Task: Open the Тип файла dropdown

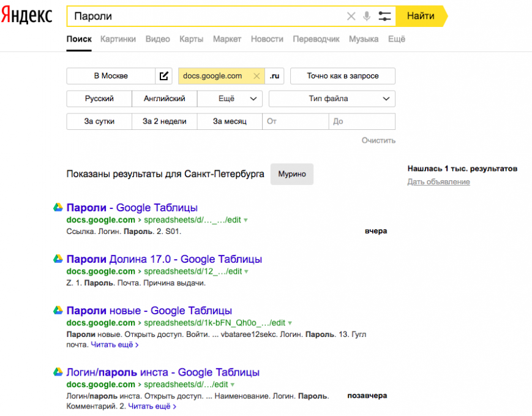Action: coord(332,99)
